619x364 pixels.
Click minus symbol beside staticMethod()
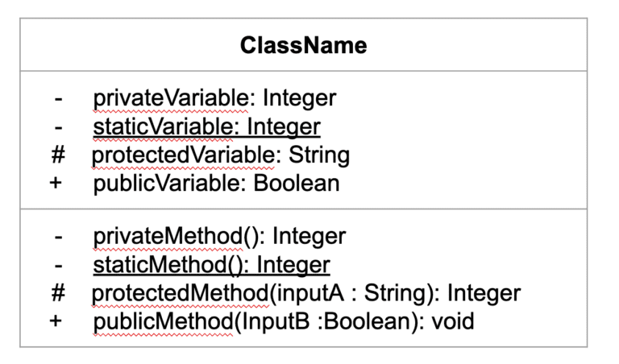(x=58, y=265)
